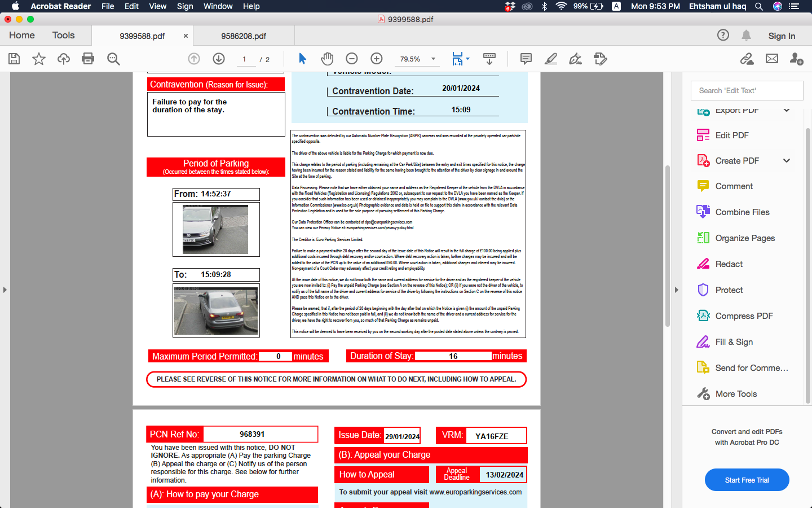Open the Edit PDF tool
Image resolution: width=812 pixels, height=508 pixels.
point(731,135)
